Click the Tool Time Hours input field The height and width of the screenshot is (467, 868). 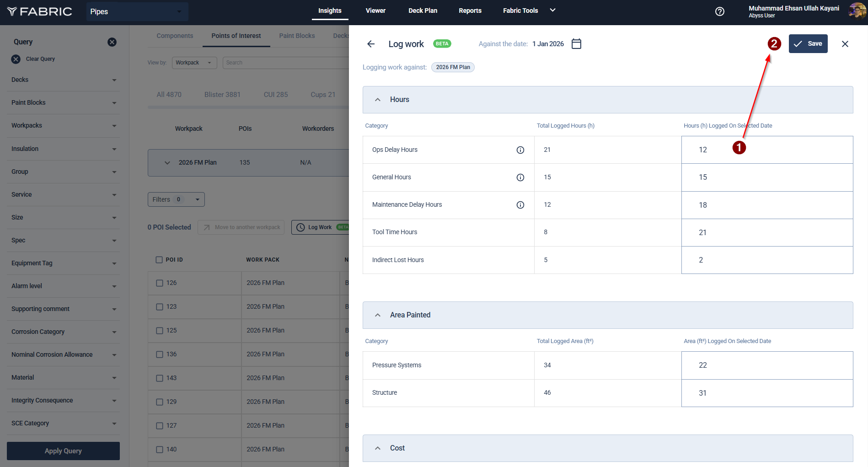766,232
